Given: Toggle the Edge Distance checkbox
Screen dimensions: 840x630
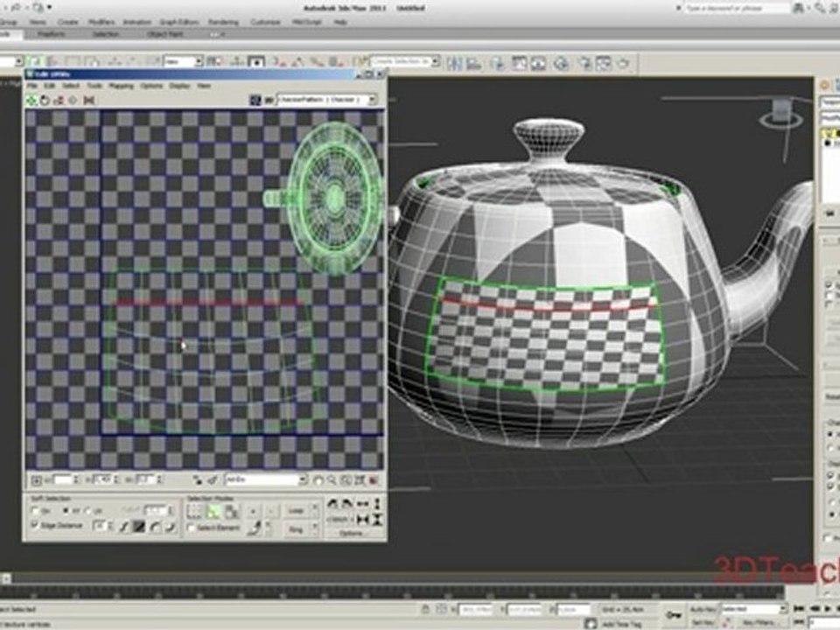Looking at the screenshot, I should point(35,525).
